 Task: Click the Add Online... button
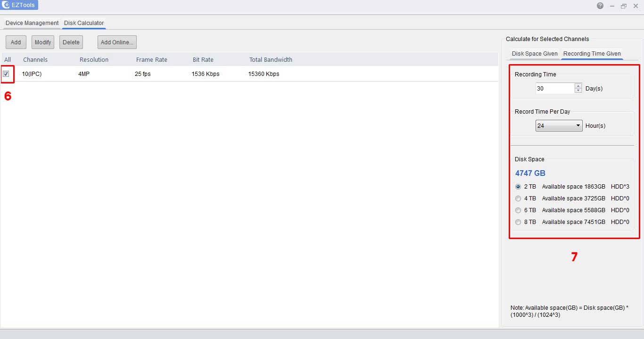117,42
